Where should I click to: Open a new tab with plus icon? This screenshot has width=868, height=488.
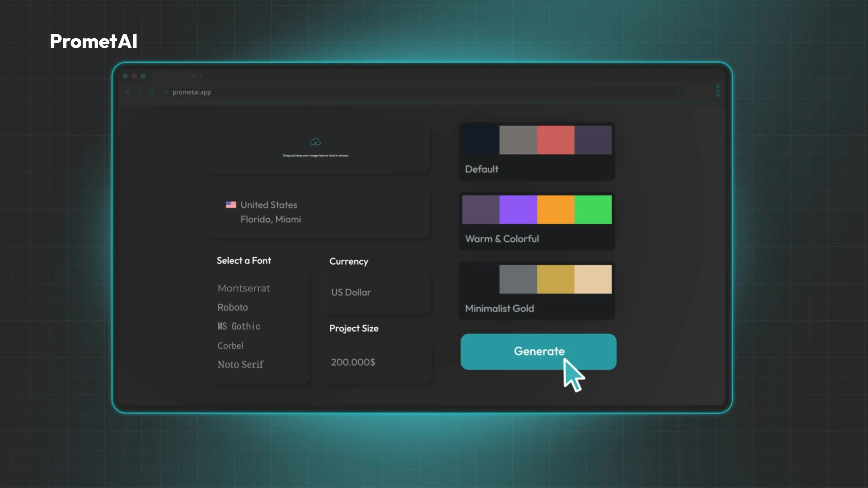click(201, 76)
